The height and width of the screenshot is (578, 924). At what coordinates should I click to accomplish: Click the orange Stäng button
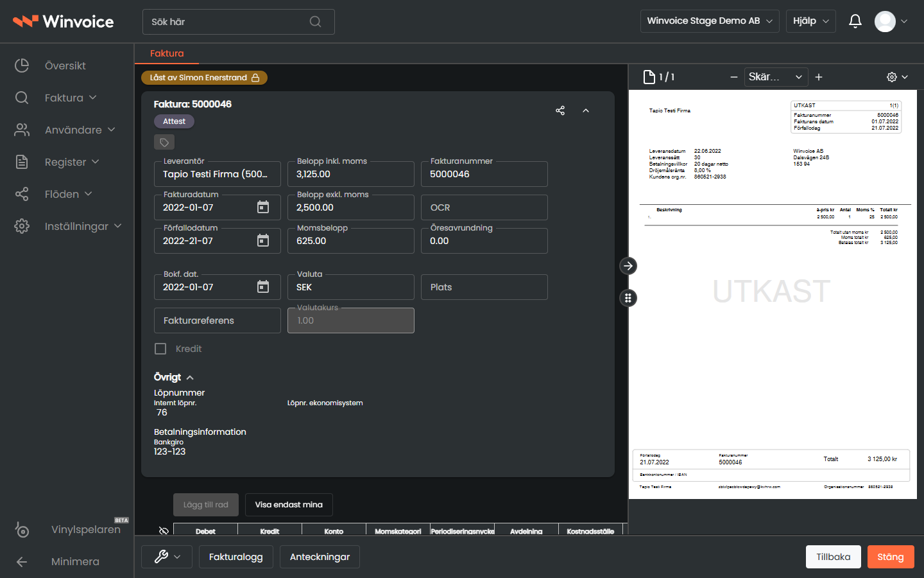891,557
